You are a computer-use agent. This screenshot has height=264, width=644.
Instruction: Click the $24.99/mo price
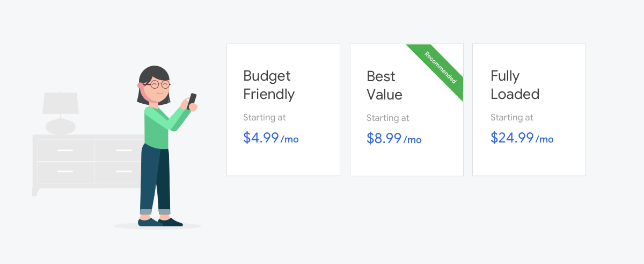click(x=522, y=138)
